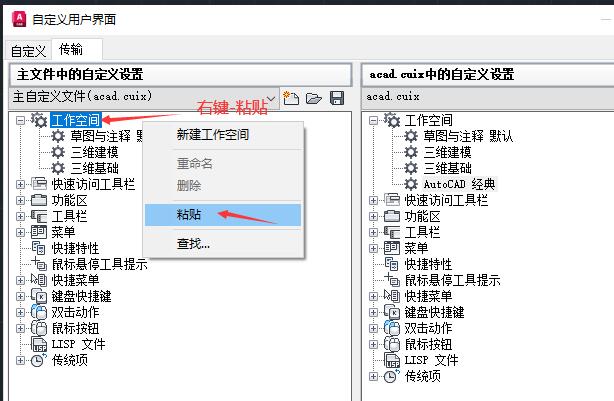This screenshot has height=401, width=614.
Task: Select 三维建模 in the right panel
Action: 447,152
